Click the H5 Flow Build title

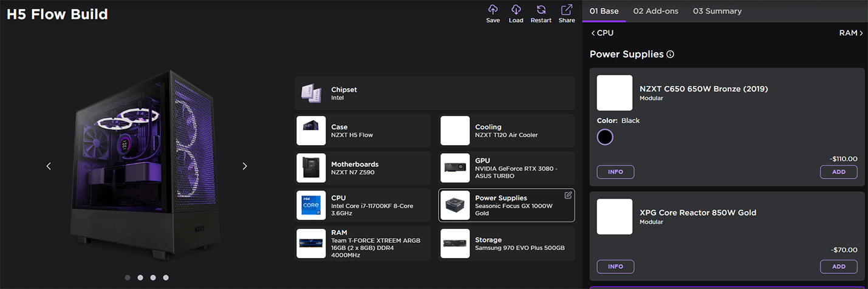click(58, 14)
